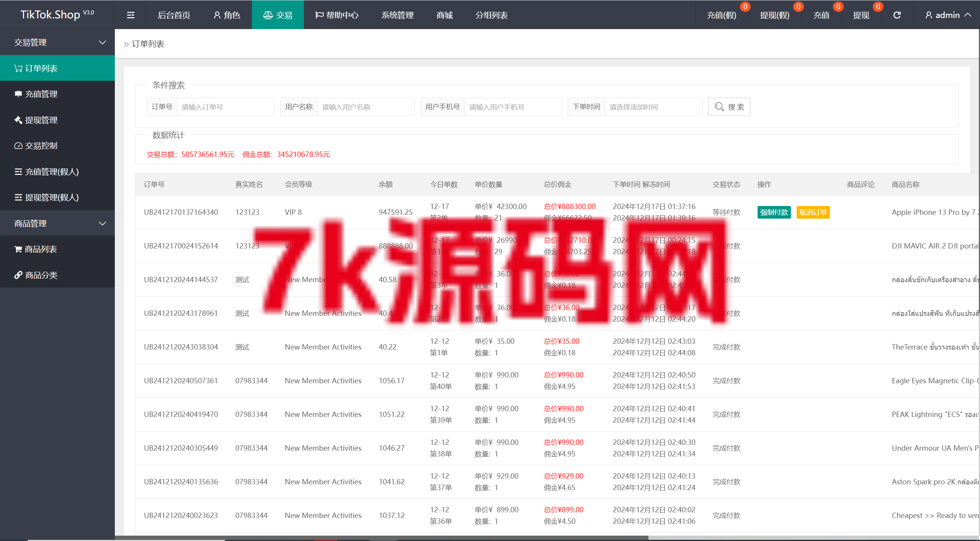Click 总价¥929.00 in the table
980x541 pixels.
pyautogui.click(x=563, y=476)
